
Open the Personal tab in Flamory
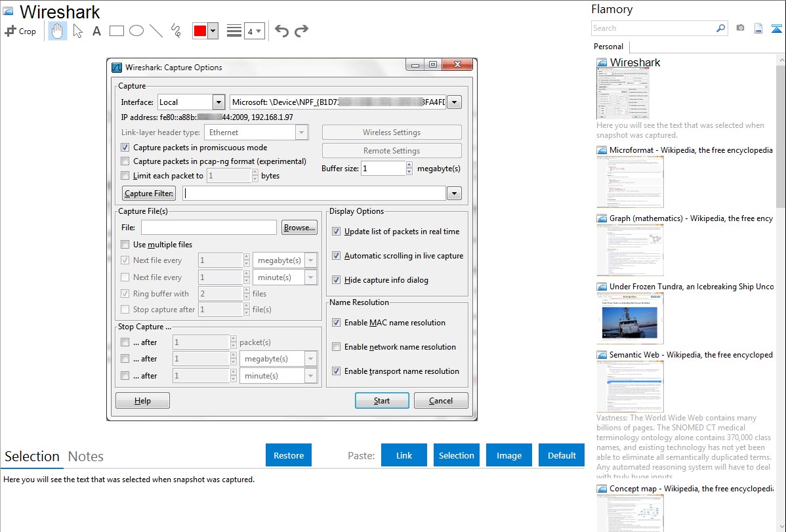[608, 47]
